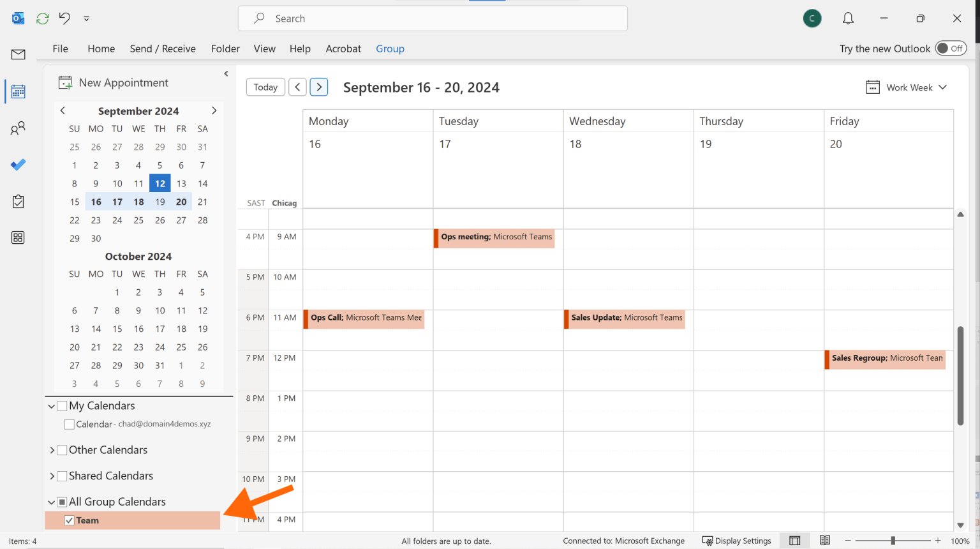Click the scrollbar down arrow
Viewport: 980px width, 549px height.
click(960, 525)
